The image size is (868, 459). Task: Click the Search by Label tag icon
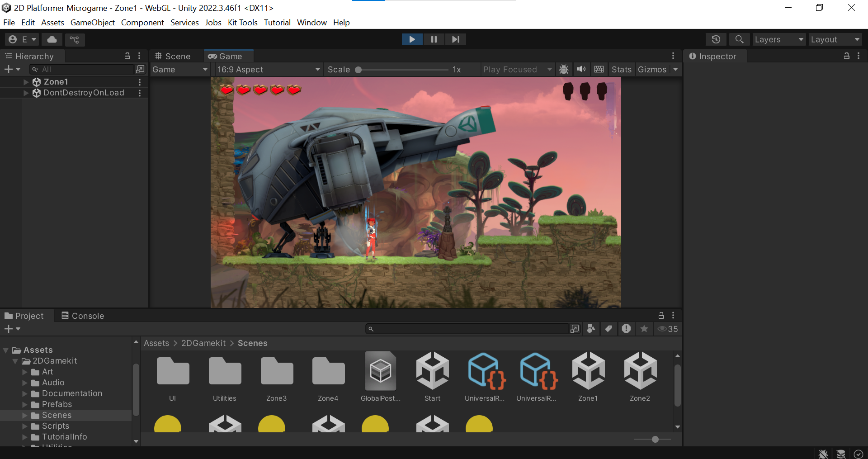coord(609,329)
